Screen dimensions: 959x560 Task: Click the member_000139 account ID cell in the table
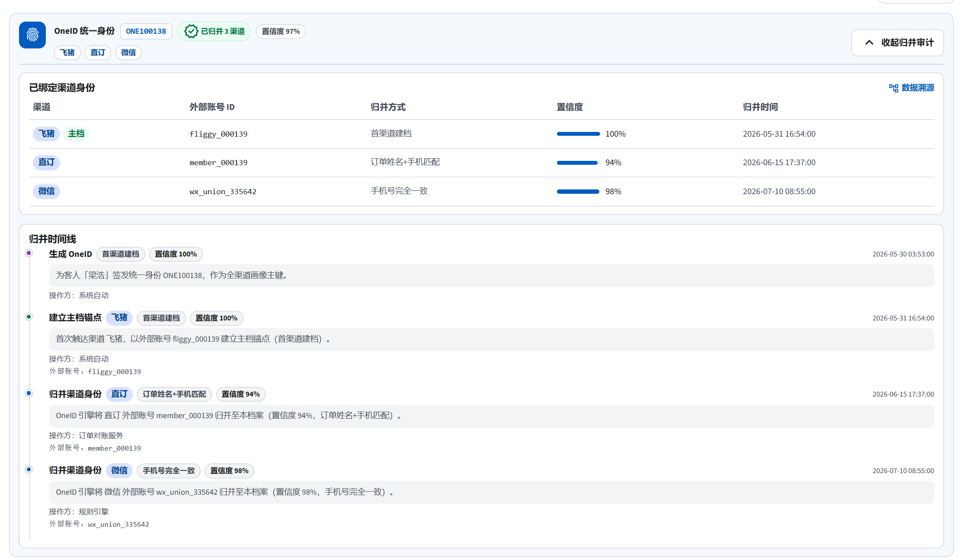tap(218, 163)
